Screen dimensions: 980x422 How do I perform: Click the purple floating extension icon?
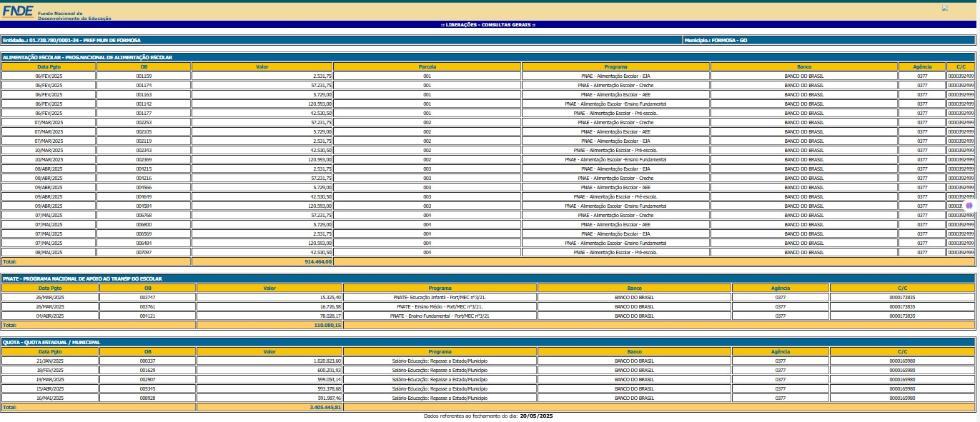pyautogui.click(x=969, y=206)
